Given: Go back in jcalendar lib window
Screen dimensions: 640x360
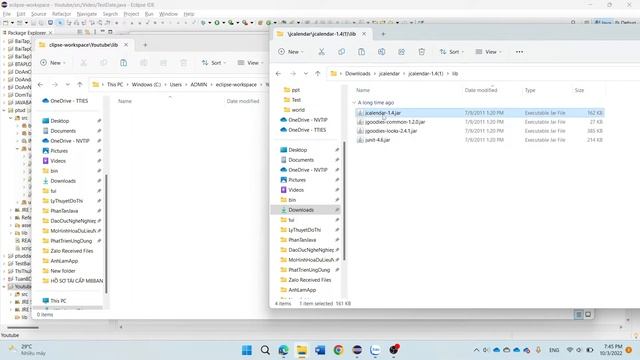Looking at the screenshot, I should pyautogui.click(x=278, y=73).
